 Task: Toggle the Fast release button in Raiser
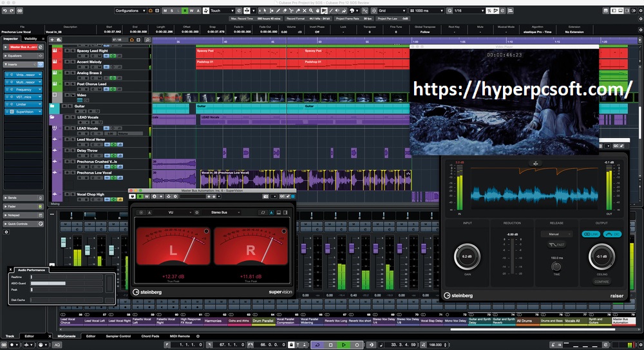(x=556, y=245)
